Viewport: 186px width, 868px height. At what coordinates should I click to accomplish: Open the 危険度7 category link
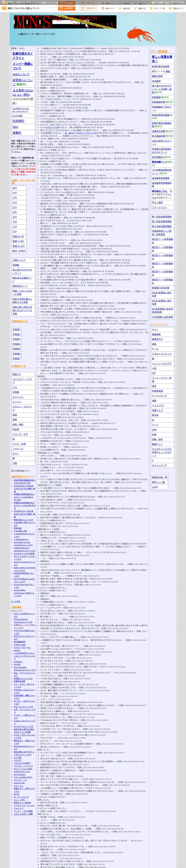[x=17, y=358]
